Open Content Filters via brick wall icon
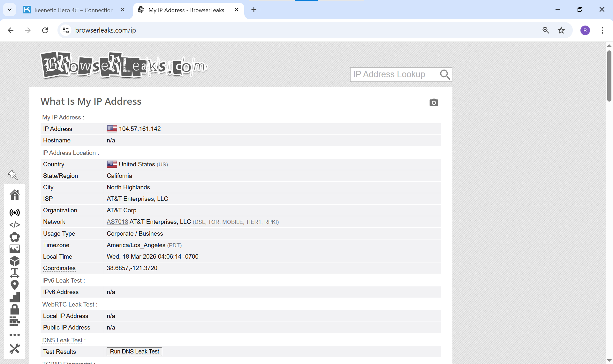Viewport: 613px width, 364px height. coord(15,322)
